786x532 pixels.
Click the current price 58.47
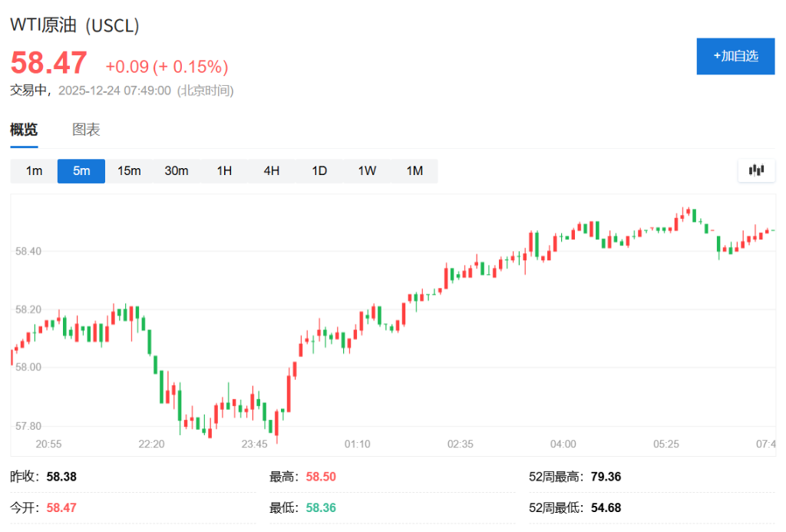pyautogui.click(x=48, y=63)
